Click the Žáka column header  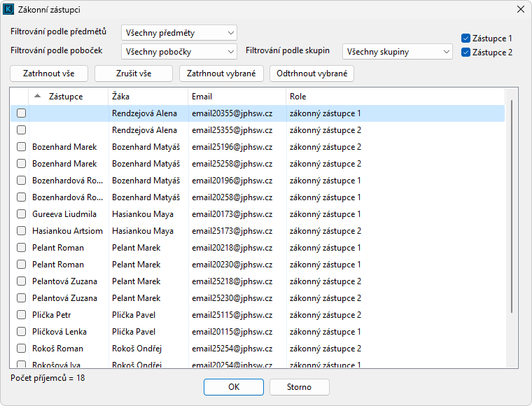147,97
